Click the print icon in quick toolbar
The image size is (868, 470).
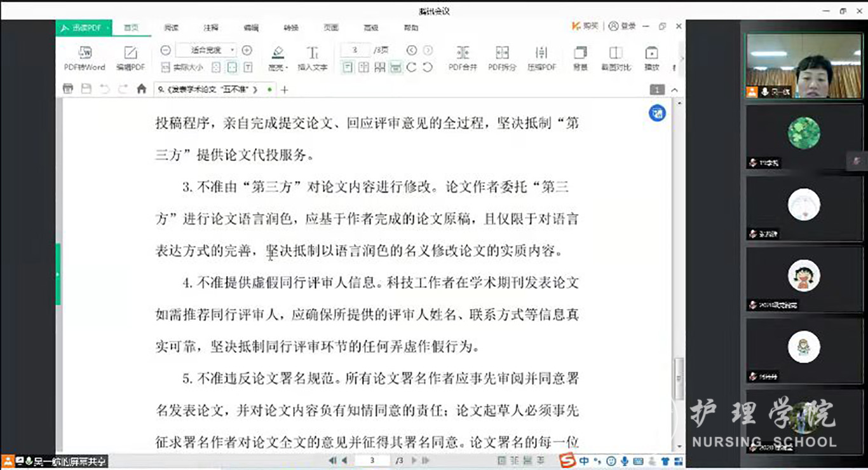point(68,90)
